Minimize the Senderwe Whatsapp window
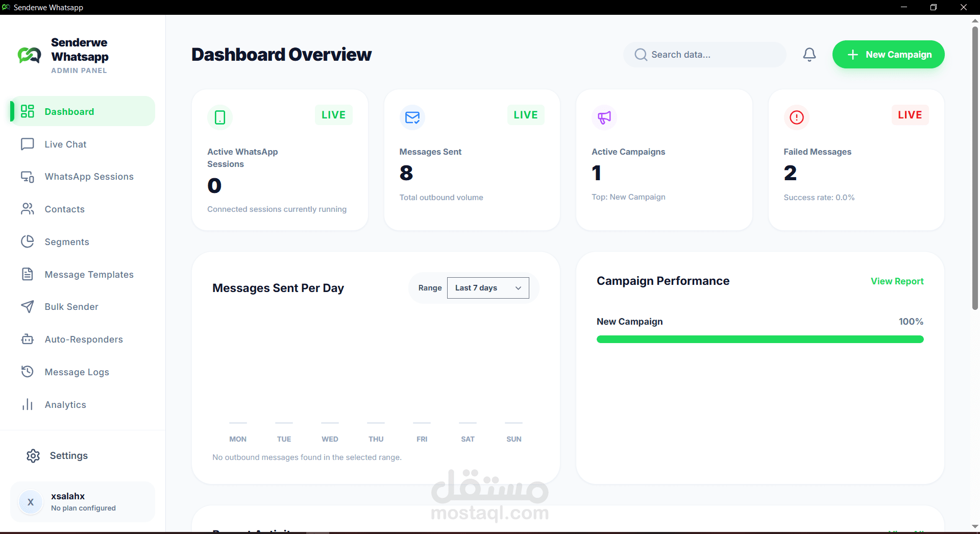Image resolution: width=980 pixels, height=534 pixels. (904, 7)
